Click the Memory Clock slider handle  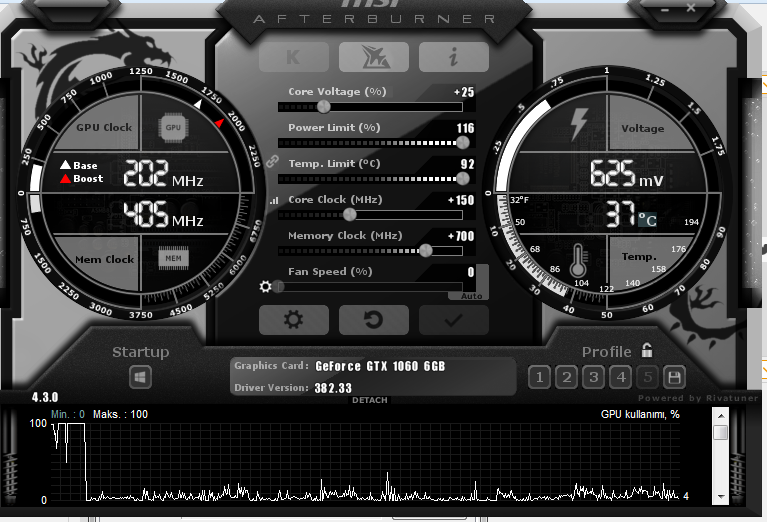point(426,250)
